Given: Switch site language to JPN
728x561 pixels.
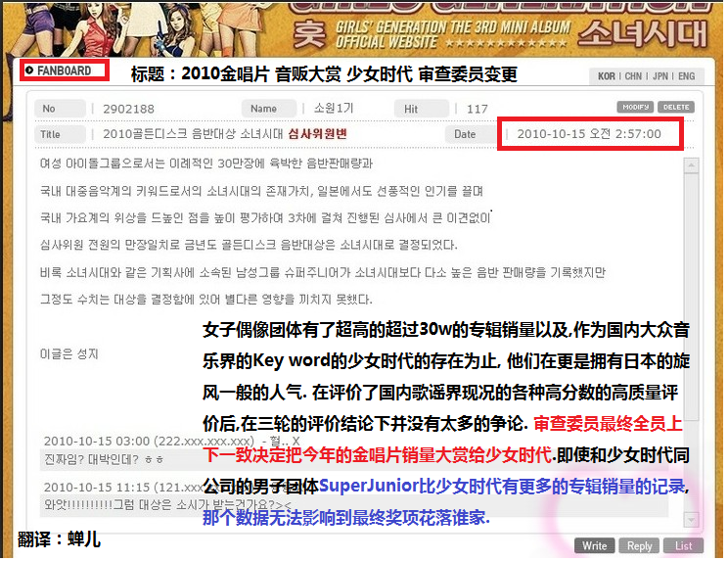Looking at the screenshot, I should [660, 76].
